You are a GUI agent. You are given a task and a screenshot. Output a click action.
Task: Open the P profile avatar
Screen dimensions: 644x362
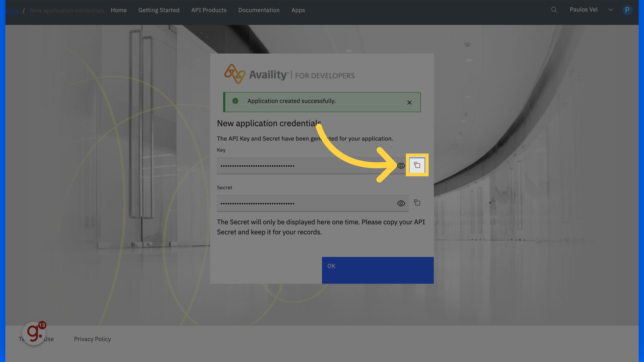pos(627,10)
